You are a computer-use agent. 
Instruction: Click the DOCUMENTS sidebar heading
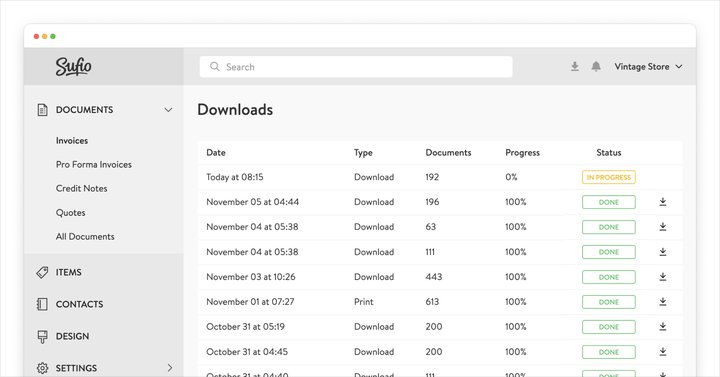click(84, 110)
